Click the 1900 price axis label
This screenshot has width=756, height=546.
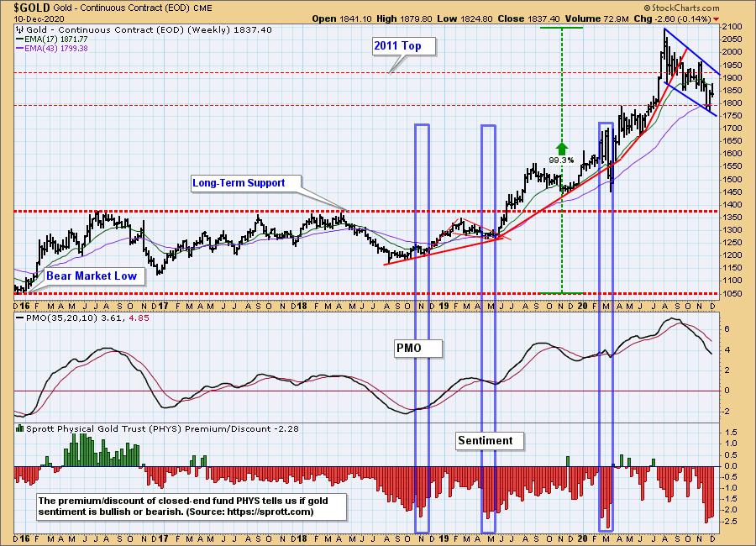tap(732, 77)
